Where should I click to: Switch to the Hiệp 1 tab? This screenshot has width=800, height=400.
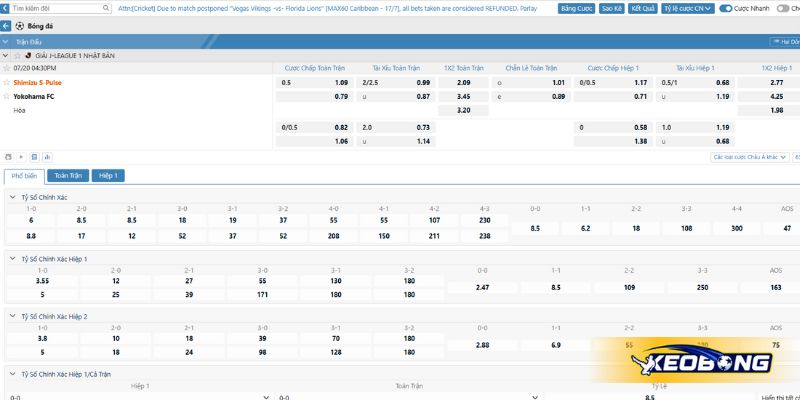107,175
